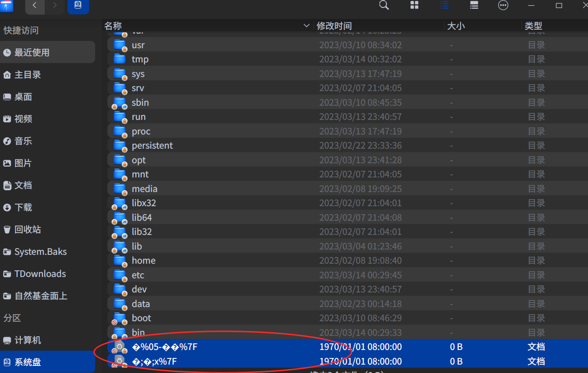The width and height of the screenshot is (588, 373).
Task: Click the disk icon in the address bar
Action: coord(78,6)
